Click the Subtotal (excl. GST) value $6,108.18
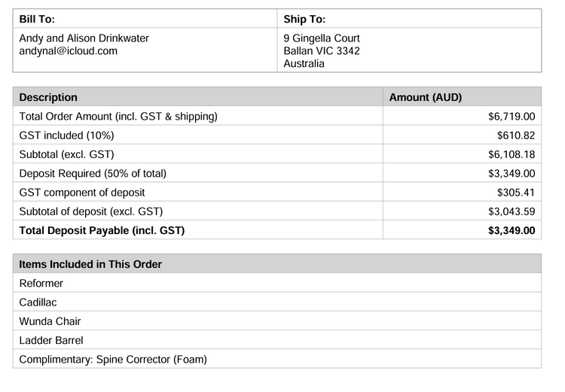The height and width of the screenshot is (392, 565). point(512,154)
